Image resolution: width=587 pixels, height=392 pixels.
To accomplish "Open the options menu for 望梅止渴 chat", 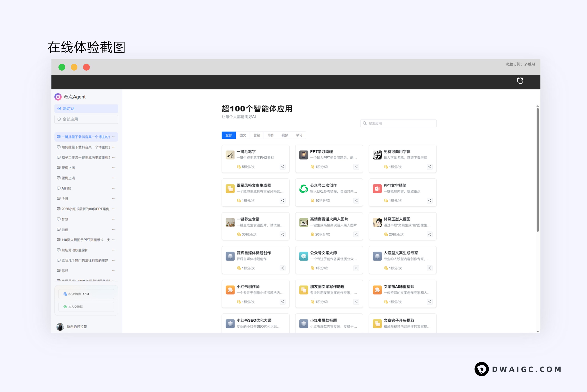I will pos(114,167).
